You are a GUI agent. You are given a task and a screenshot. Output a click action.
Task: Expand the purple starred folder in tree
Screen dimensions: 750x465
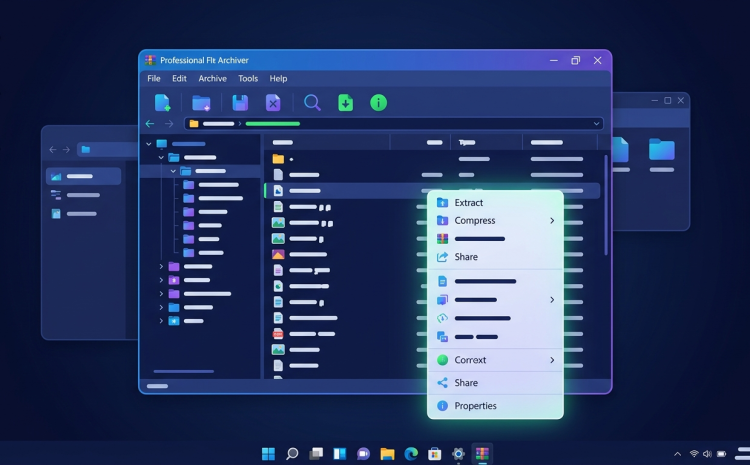point(161,280)
